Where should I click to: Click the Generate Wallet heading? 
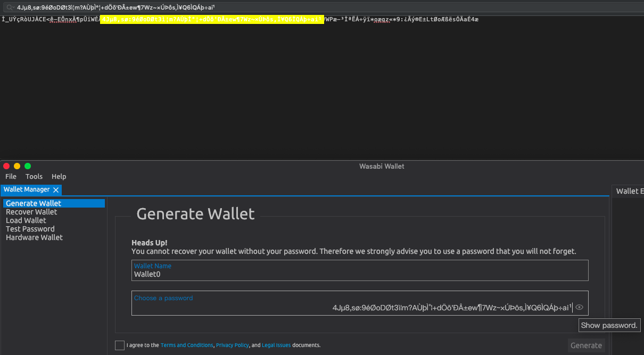click(x=195, y=214)
